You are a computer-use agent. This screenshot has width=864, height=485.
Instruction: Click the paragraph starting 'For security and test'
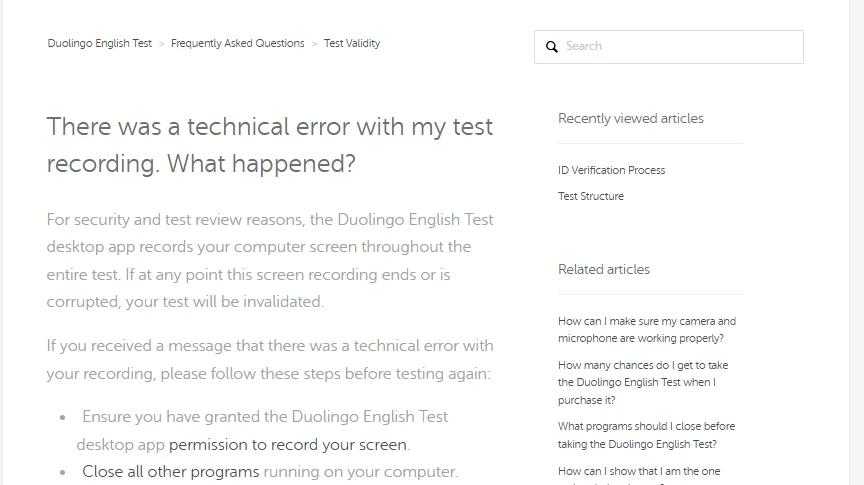(x=270, y=260)
